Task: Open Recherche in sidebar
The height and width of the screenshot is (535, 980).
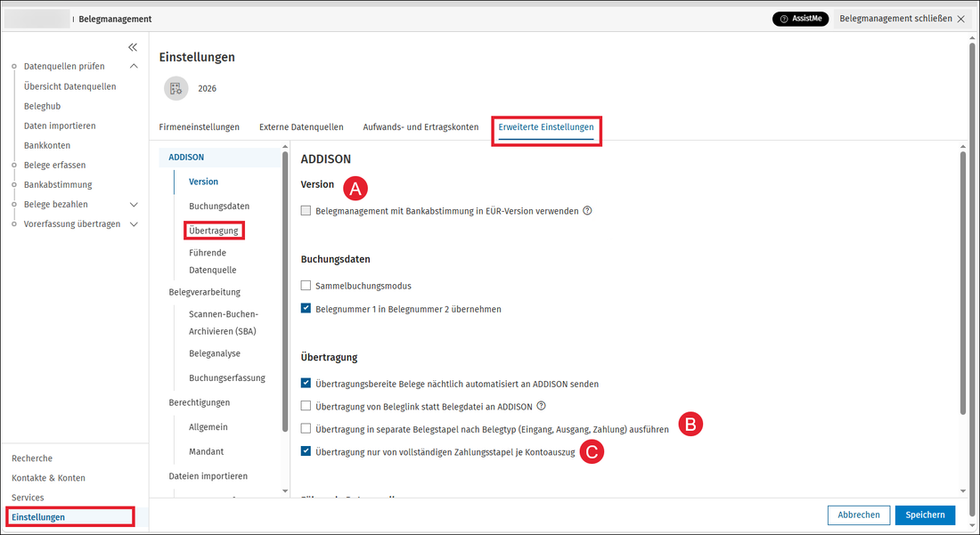Action: click(x=32, y=458)
